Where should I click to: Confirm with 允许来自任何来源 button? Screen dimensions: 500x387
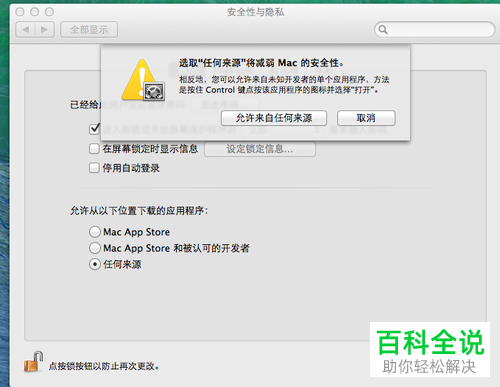click(274, 118)
